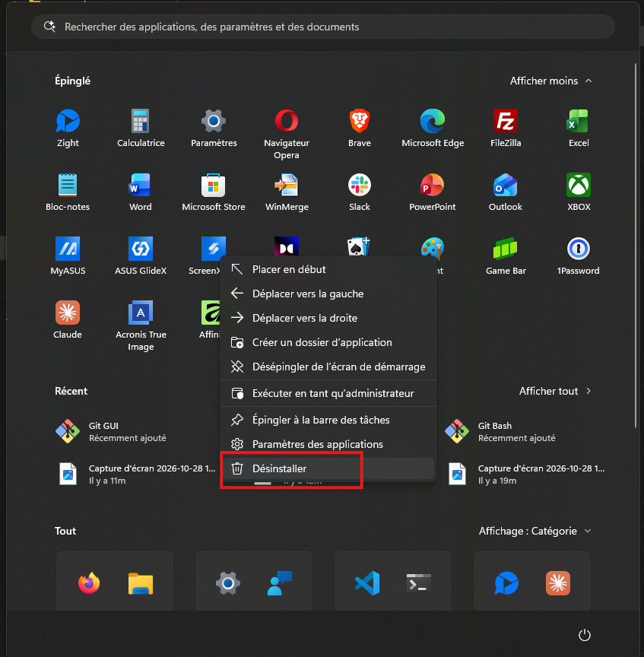Collapse pinned apps with Afficher moins
The height and width of the screenshot is (657, 644).
tap(550, 81)
